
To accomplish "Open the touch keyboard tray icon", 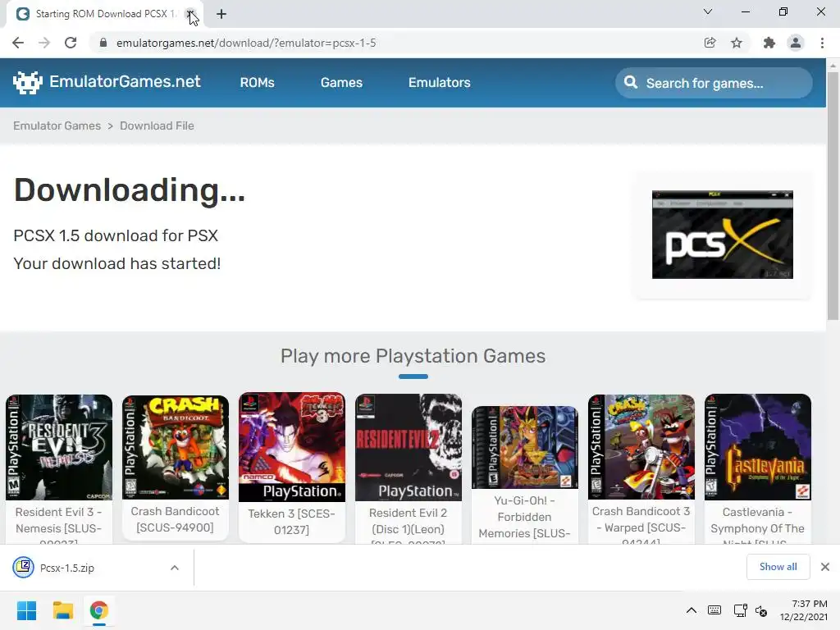I will pos(714,610).
